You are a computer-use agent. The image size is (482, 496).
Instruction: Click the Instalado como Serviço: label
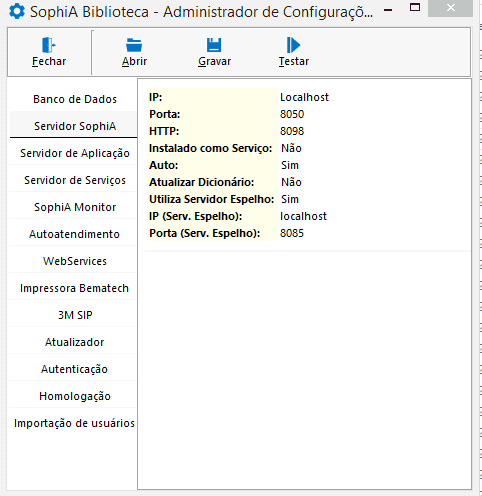click(x=211, y=148)
